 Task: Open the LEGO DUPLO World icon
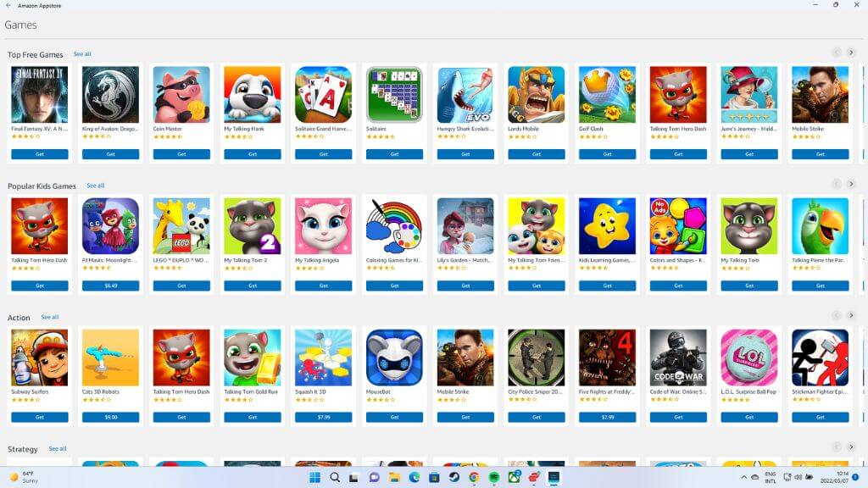tap(181, 226)
